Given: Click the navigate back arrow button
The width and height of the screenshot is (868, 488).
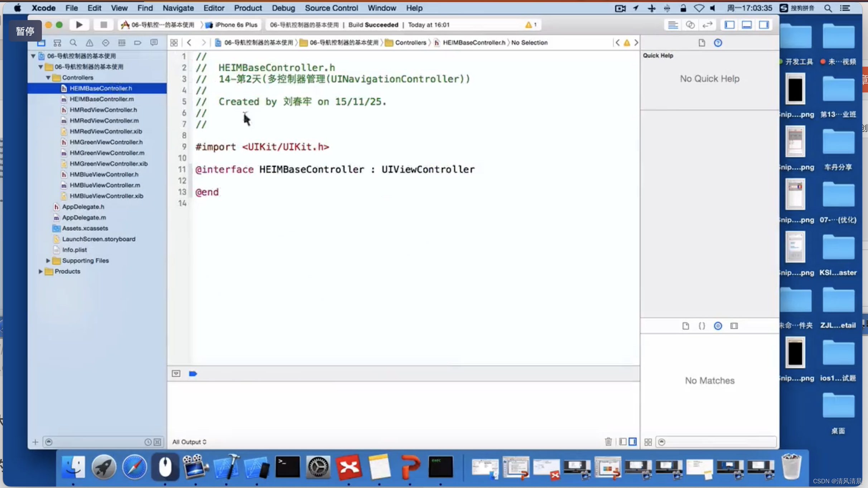Looking at the screenshot, I should [189, 42].
